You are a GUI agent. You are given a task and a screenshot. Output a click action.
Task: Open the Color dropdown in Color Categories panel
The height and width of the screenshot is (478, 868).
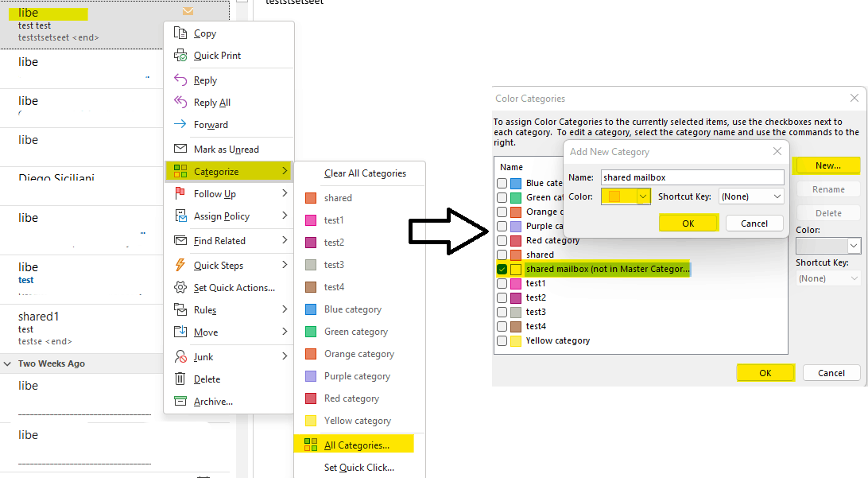click(x=854, y=245)
